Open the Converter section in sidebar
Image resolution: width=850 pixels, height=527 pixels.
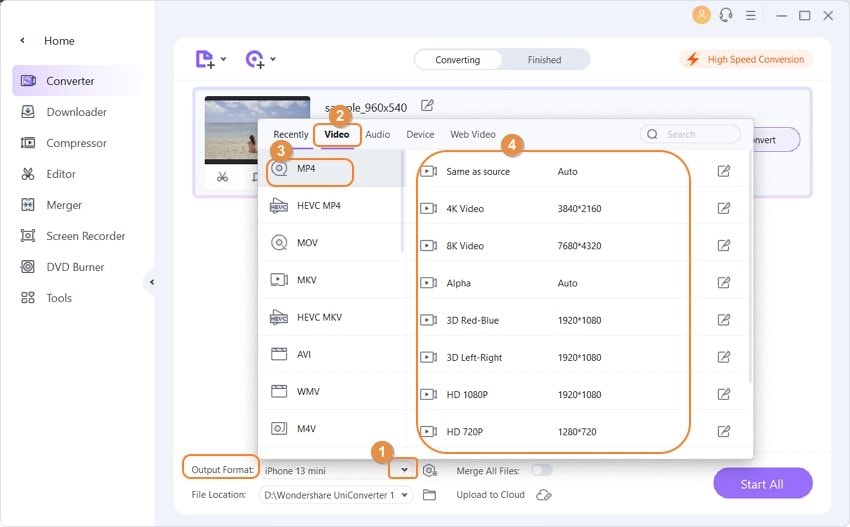pos(76,81)
